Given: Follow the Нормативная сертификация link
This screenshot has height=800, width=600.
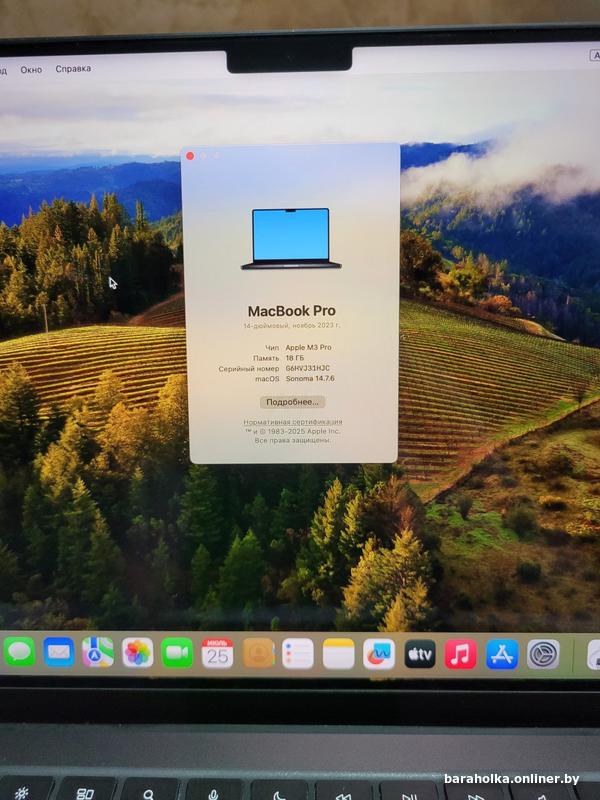Looking at the screenshot, I should point(293,422).
